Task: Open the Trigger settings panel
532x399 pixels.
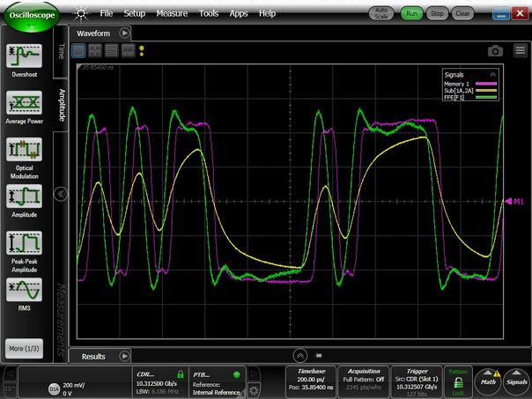Action: pos(417,381)
